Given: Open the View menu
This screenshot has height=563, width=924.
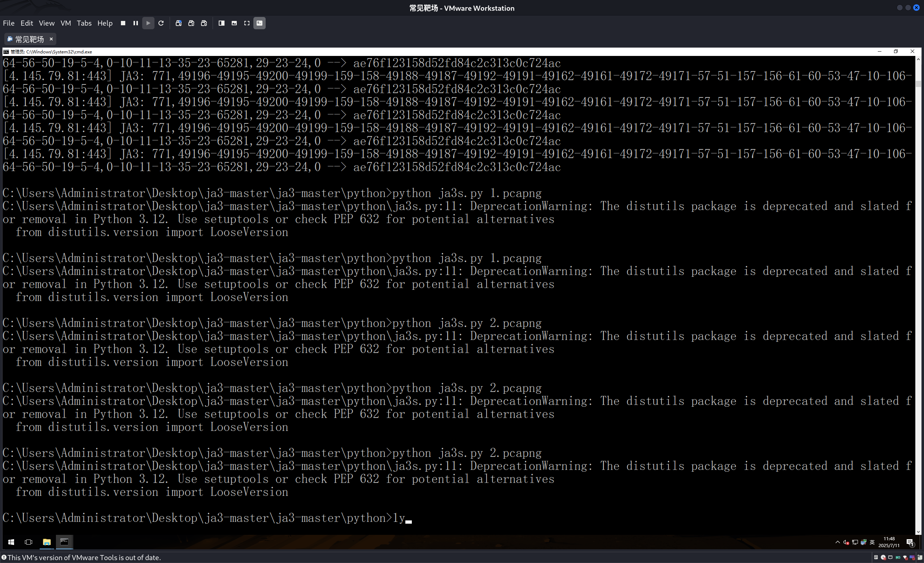Looking at the screenshot, I should [47, 23].
